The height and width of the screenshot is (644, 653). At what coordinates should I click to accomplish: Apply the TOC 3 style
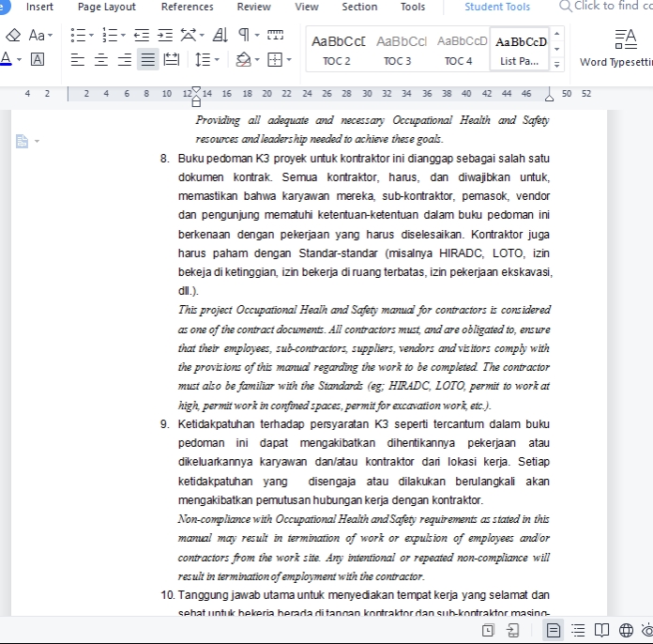click(398, 50)
